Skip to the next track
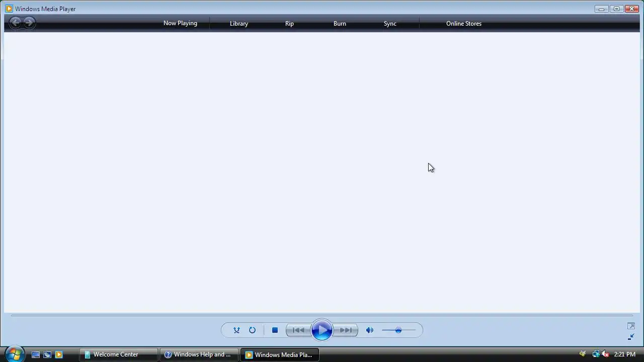This screenshot has width=644, height=362. click(346, 330)
